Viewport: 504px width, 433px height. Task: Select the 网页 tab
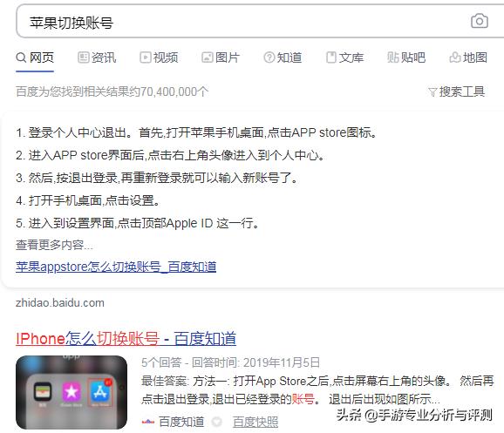[x=35, y=58]
